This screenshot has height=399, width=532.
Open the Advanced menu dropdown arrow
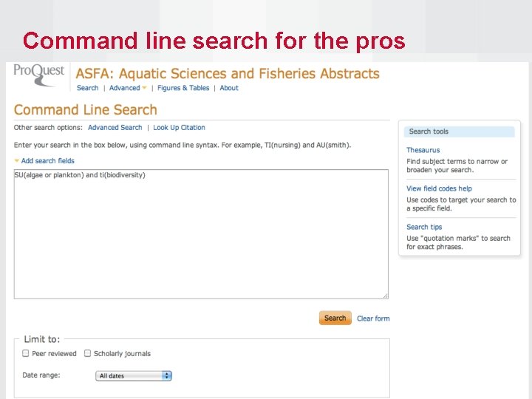coord(145,89)
